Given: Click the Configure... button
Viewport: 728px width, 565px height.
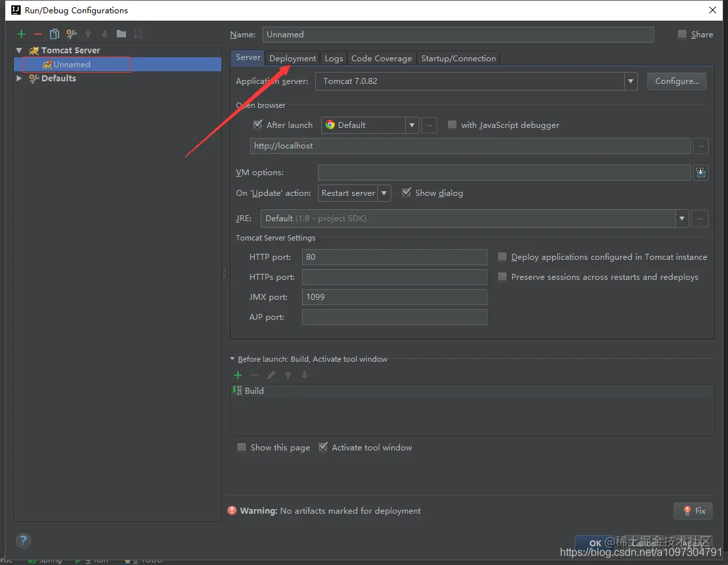Looking at the screenshot, I should pyautogui.click(x=677, y=81).
